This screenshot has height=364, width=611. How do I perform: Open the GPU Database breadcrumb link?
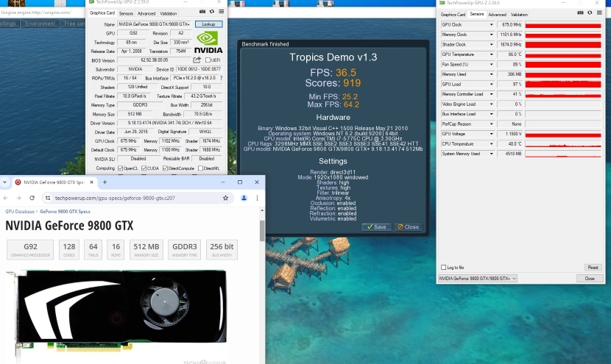click(19, 211)
